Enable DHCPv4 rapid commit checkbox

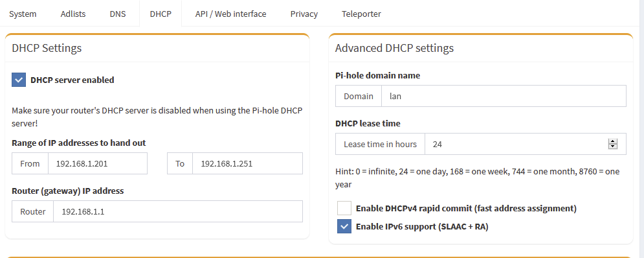[344, 208]
